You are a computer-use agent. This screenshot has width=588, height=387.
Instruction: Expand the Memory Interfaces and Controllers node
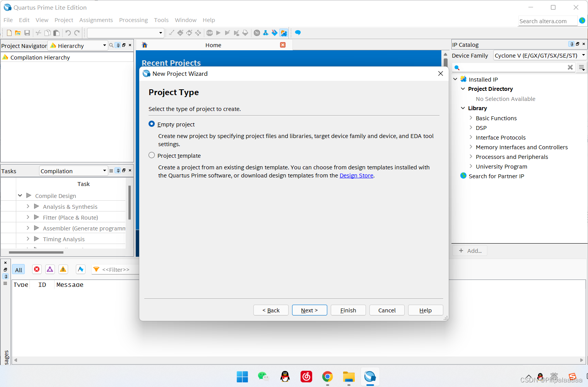[x=471, y=147]
